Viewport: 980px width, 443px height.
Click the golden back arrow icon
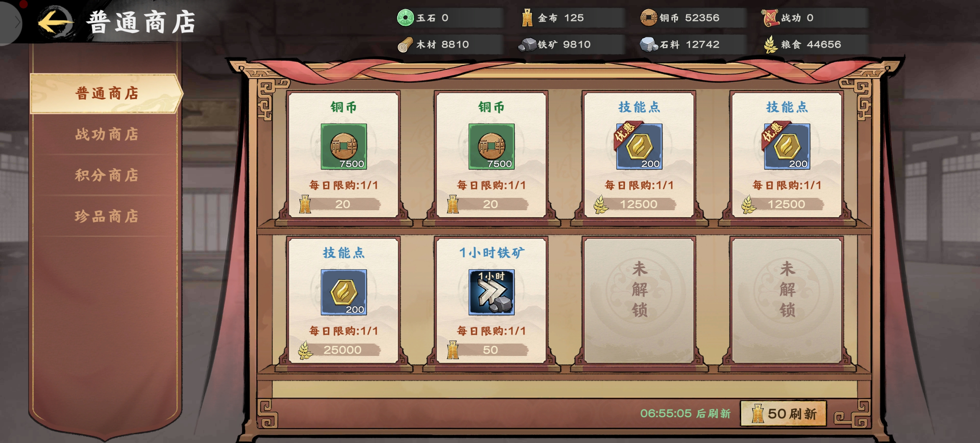tap(55, 22)
